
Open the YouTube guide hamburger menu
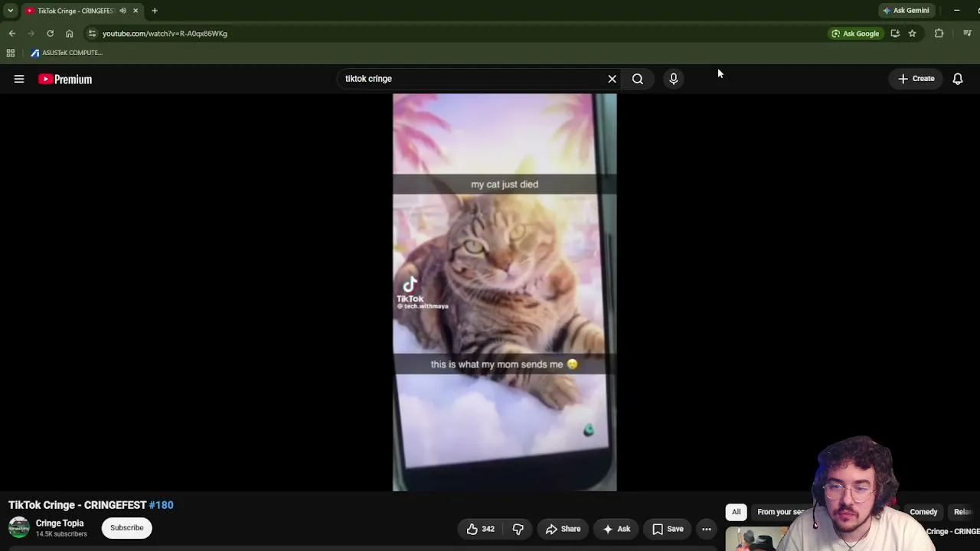[19, 79]
